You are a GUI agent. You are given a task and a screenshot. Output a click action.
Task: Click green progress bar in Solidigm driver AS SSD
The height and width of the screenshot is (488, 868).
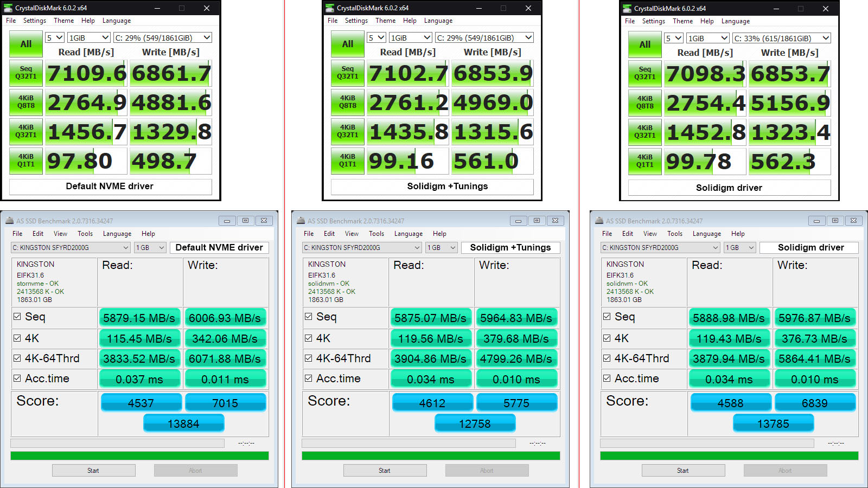pyautogui.click(x=729, y=456)
